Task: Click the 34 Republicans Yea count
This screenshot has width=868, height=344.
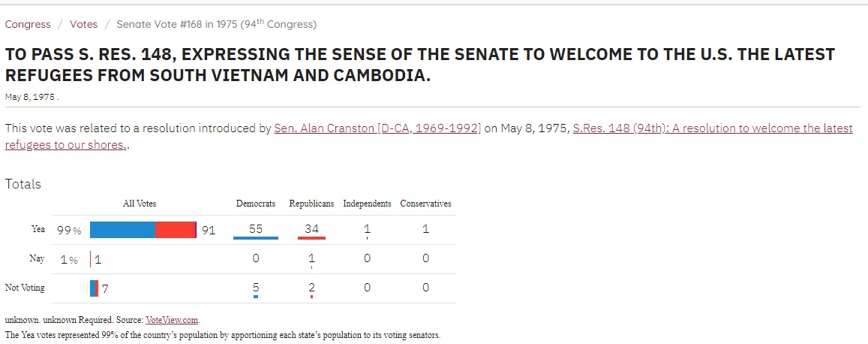Action: (311, 229)
